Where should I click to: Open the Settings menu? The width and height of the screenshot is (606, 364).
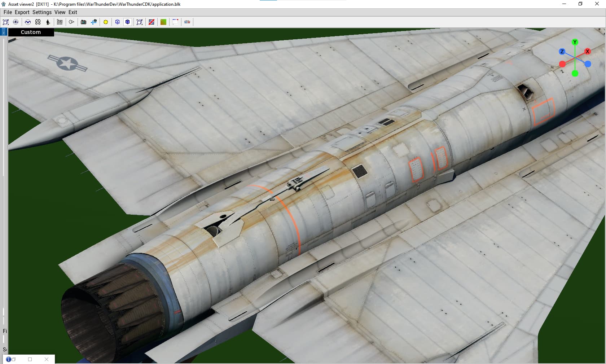point(42,12)
